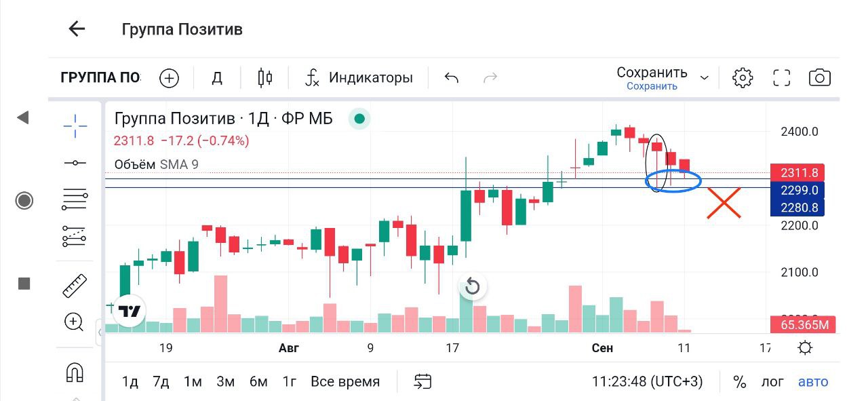Toggle percent scale mode
Image resolution: width=868 pixels, height=401 pixels.
click(x=739, y=382)
